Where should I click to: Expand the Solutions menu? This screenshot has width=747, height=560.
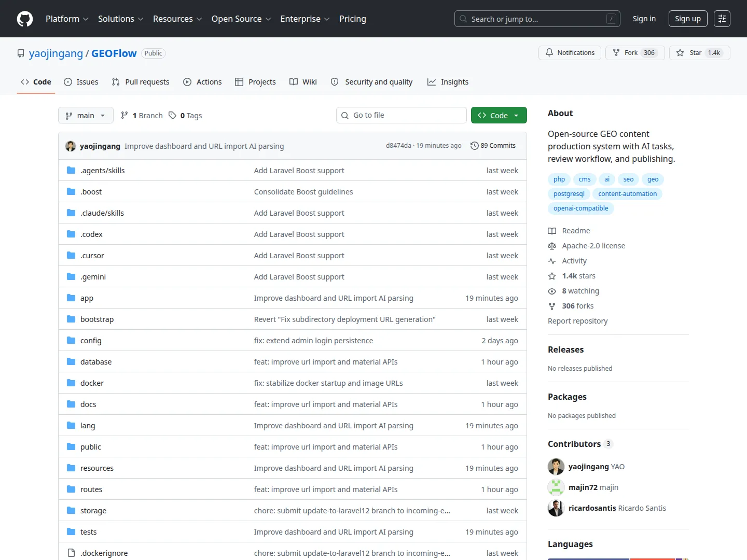click(x=120, y=19)
